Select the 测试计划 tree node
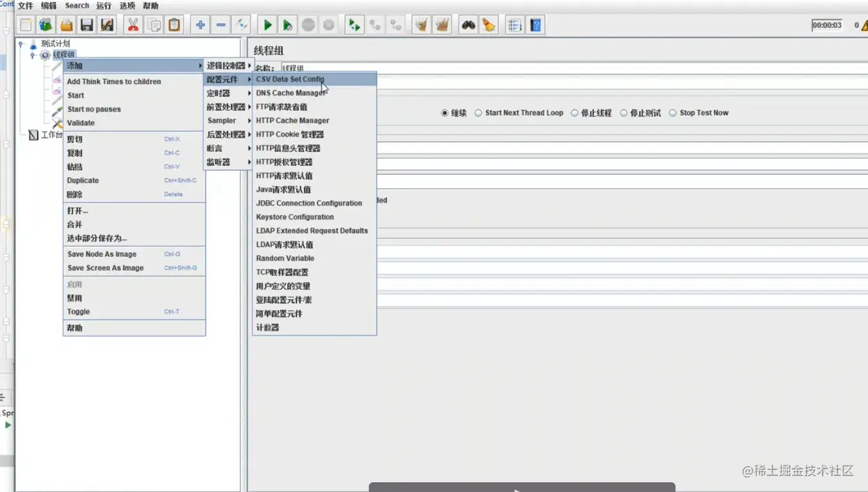Viewport: 868px width, 492px height. pyautogui.click(x=55, y=44)
